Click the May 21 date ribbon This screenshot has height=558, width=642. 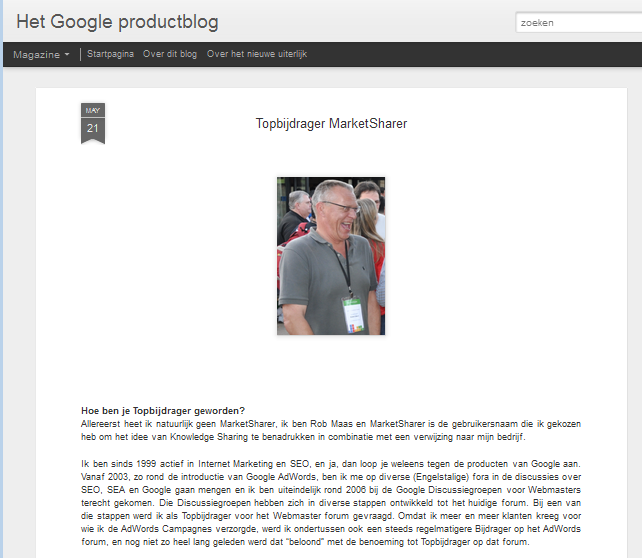pos(93,123)
